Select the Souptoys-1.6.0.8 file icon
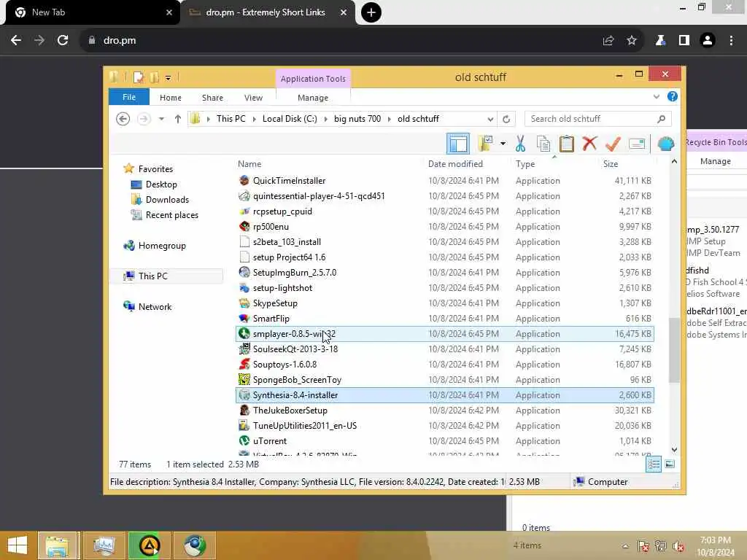The width and height of the screenshot is (747, 560). point(244,365)
